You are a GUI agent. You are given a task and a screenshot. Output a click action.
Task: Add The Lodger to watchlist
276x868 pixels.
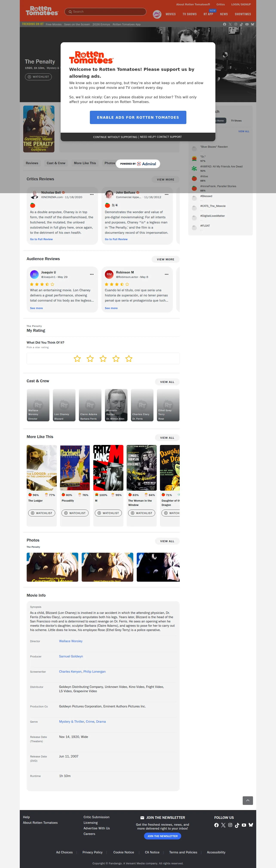[41, 513]
